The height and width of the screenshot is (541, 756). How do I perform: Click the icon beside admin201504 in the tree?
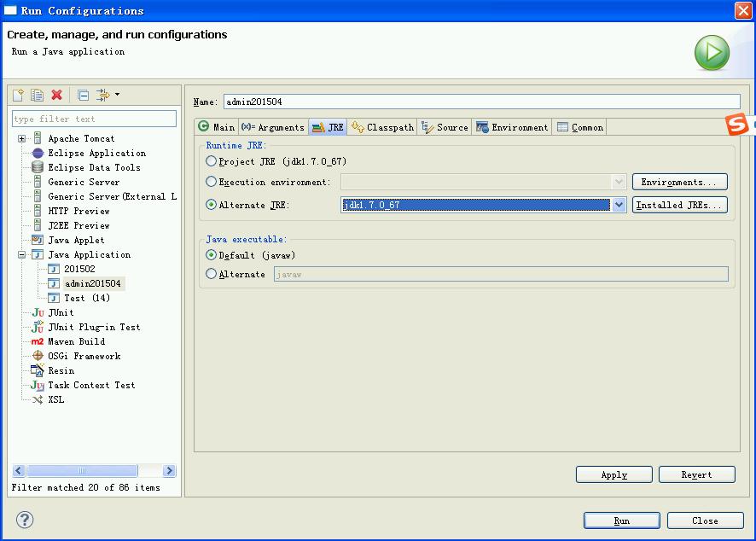(54, 283)
